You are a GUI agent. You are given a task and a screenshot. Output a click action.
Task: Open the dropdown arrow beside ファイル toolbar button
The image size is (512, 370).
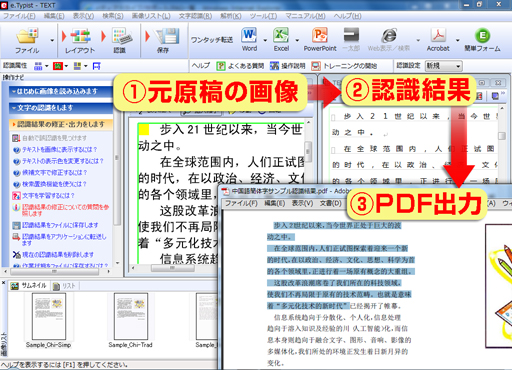pos(52,40)
